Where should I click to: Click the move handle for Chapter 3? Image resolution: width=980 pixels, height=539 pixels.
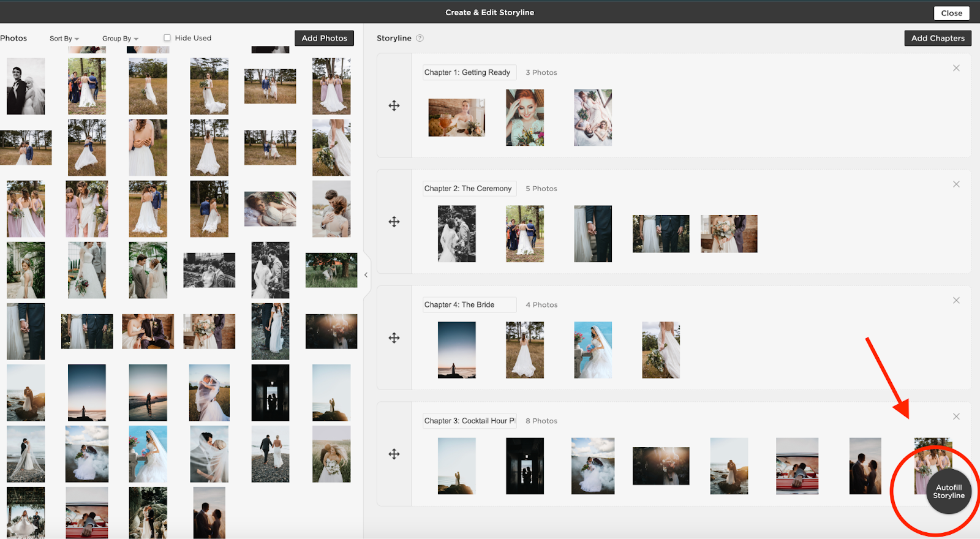coord(394,454)
